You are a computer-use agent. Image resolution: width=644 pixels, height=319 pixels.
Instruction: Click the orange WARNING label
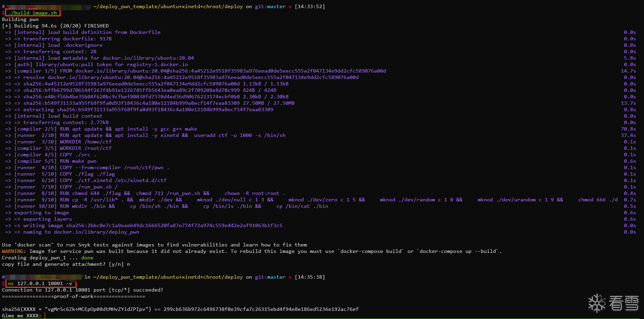pyautogui.click(x=13, y=251)
